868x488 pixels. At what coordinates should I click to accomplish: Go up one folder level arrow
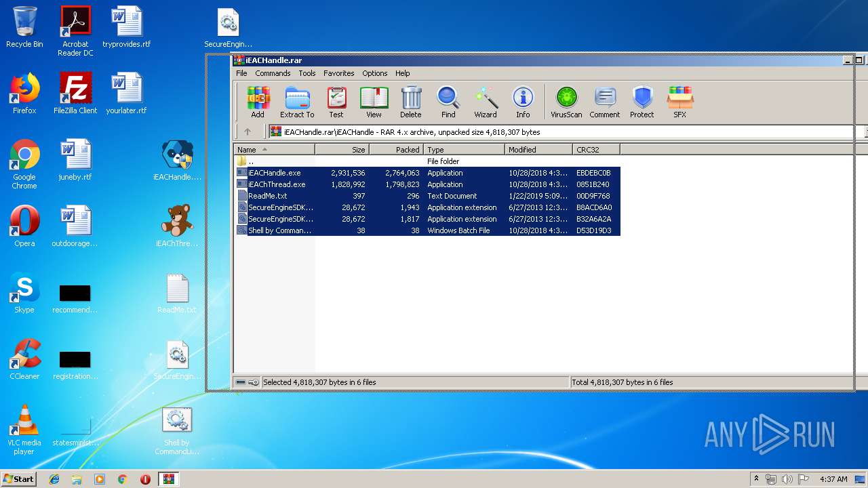coord(248,131)
